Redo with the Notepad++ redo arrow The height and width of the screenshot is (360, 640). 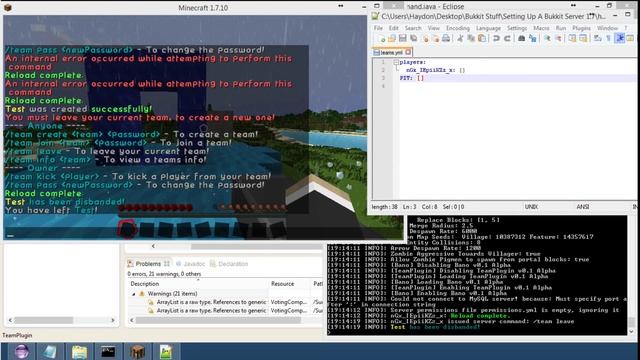(x=507, y=38)
